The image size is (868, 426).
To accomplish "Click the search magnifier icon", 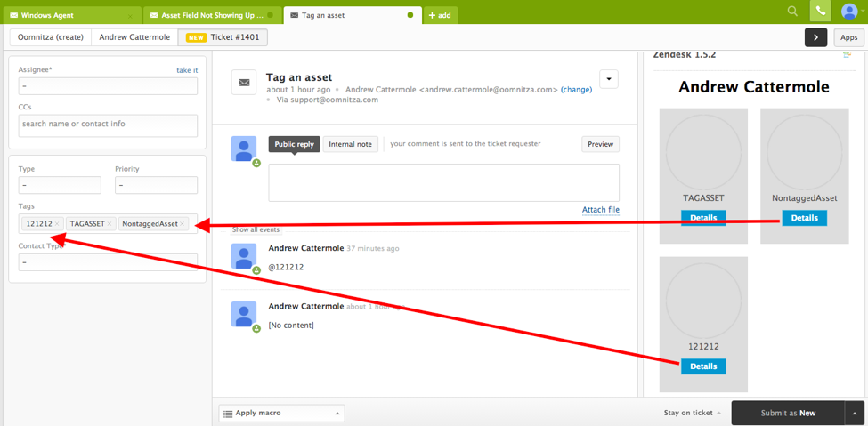I will 792,12.
